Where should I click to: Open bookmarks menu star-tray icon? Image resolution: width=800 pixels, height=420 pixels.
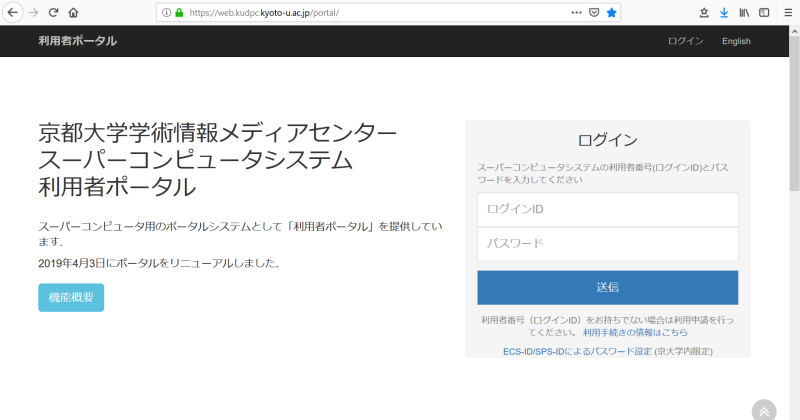(x=704, y=13)
